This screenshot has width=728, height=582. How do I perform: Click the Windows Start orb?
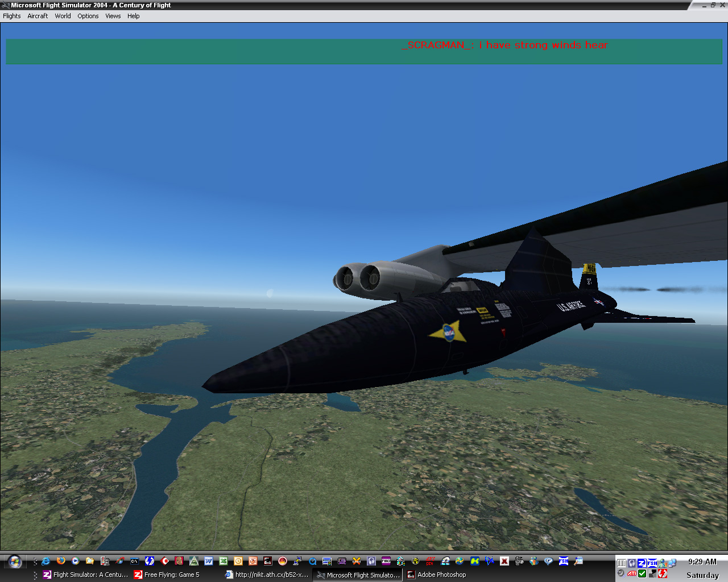14,562
